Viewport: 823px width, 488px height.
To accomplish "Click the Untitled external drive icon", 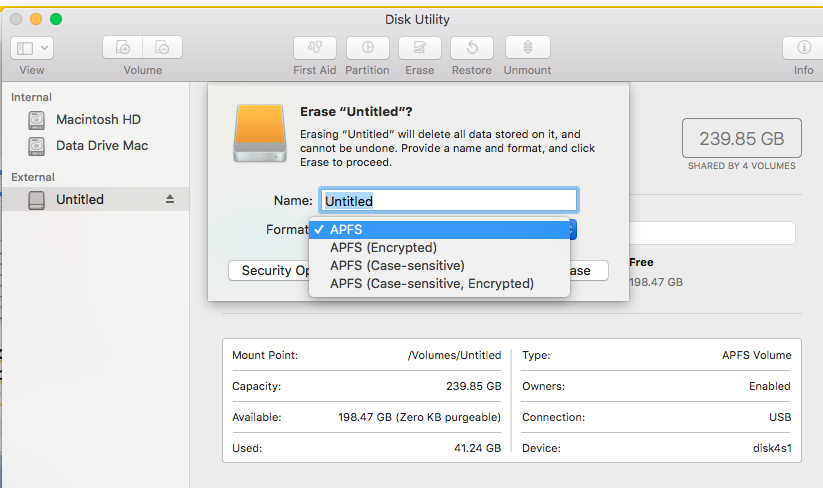I will point(36,200).
